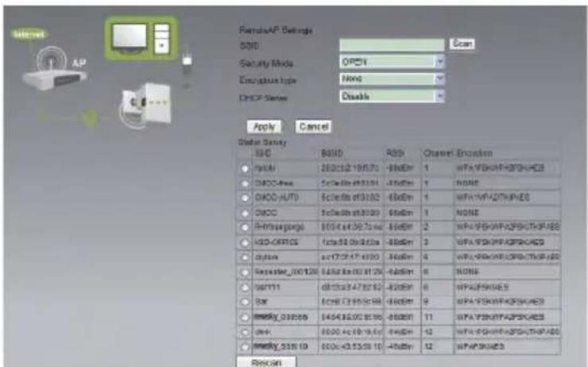Click the BSSID column header
Screen dimensions: 588x367
tap(332, 153)
